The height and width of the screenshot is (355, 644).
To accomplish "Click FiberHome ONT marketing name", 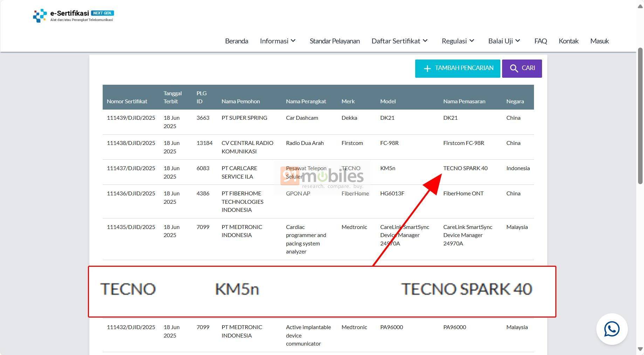I will pos(463,194).
